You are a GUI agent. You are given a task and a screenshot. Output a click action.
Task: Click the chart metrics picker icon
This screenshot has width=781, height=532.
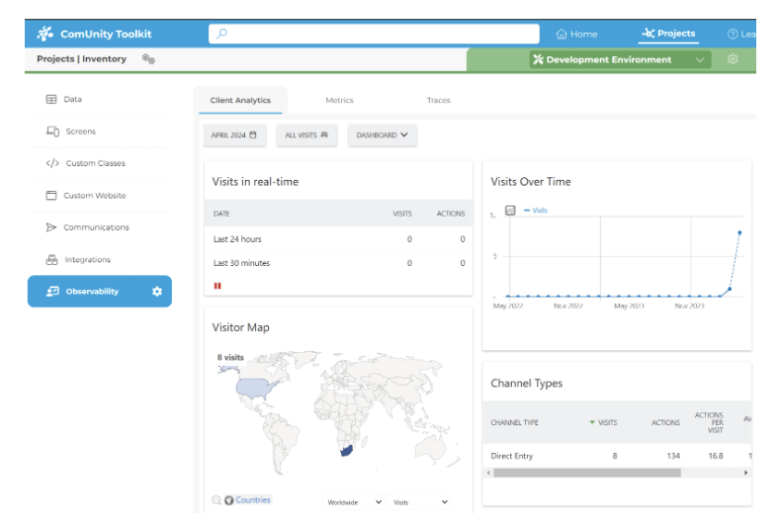510,211
